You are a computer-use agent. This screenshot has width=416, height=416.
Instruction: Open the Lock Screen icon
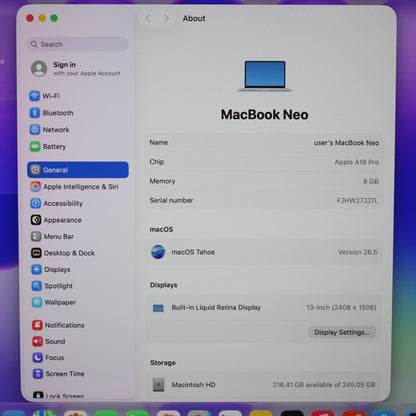click(x=38, y=395)
